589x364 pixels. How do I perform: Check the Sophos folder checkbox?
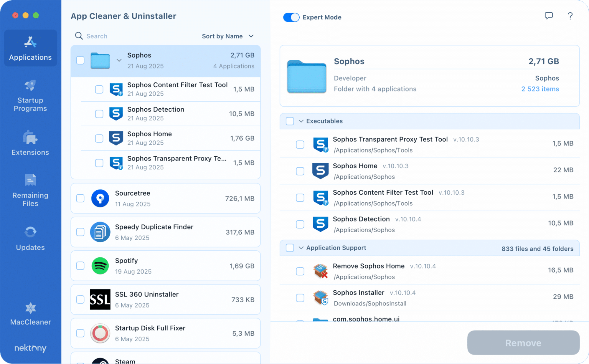click(80, 60)
